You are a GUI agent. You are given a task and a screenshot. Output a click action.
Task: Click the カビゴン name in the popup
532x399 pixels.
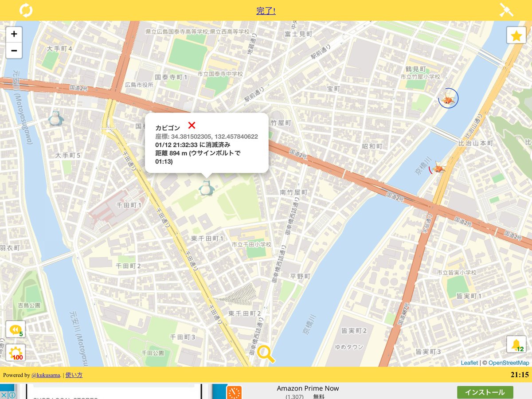click(x=168, y=128)
